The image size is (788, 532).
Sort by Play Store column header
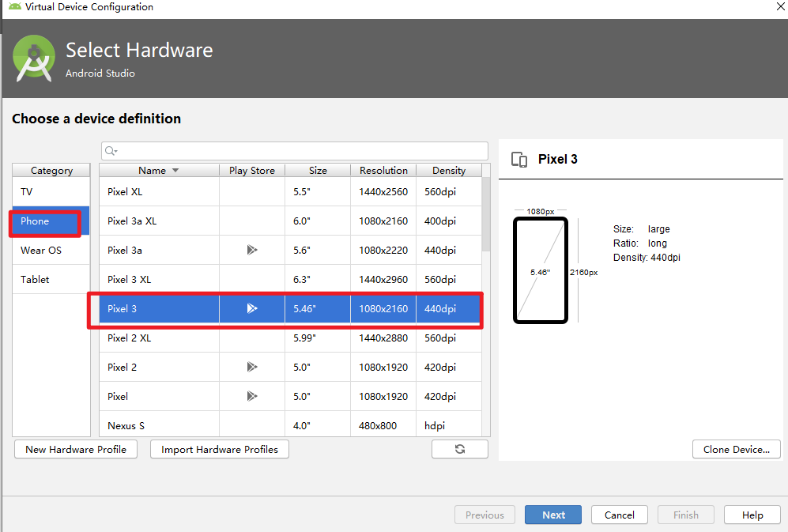pyautogui.click(x=252, y=171)
